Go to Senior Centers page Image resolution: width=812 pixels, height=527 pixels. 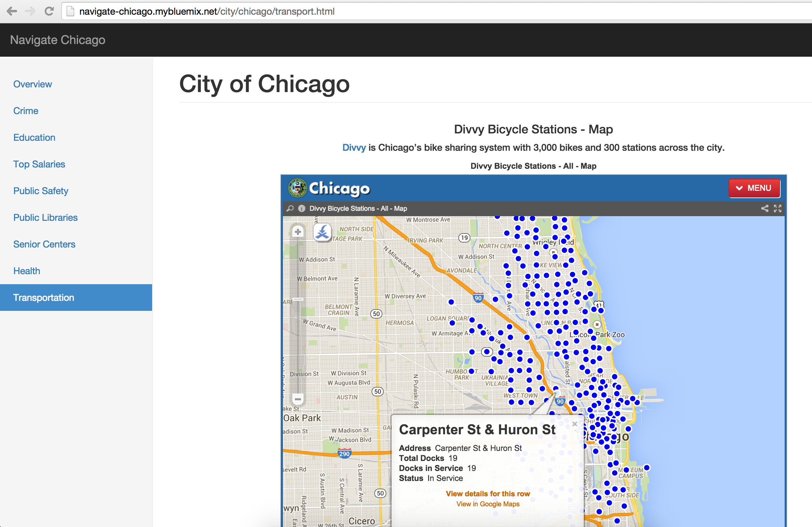(44, 244)
